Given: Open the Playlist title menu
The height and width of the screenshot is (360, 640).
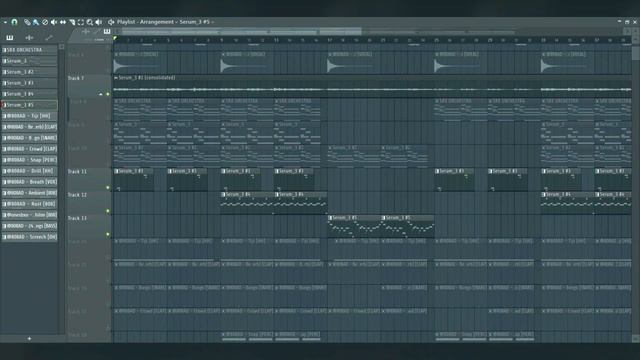Looking at the screenshot, I should click(x=126, y=22).
